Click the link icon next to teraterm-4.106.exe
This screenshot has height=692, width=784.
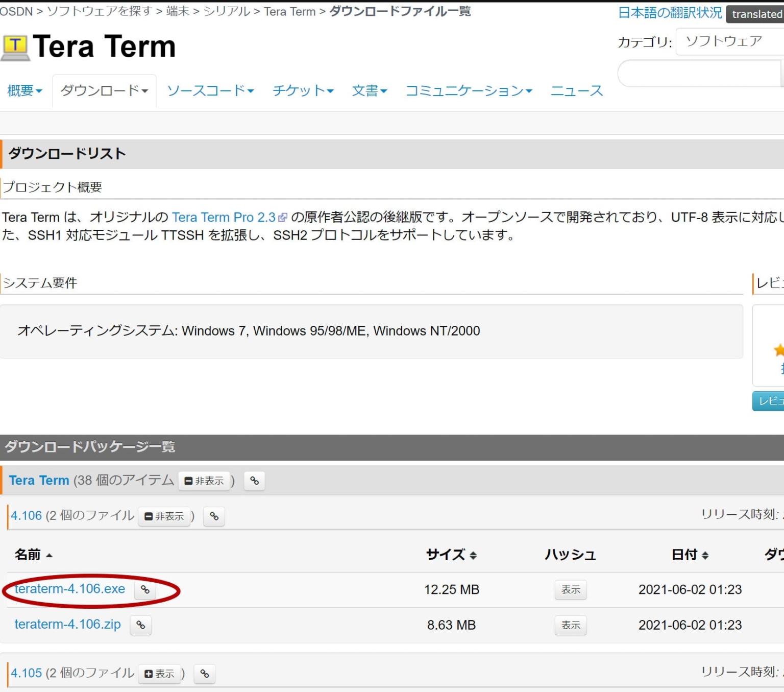coord(145,590)
